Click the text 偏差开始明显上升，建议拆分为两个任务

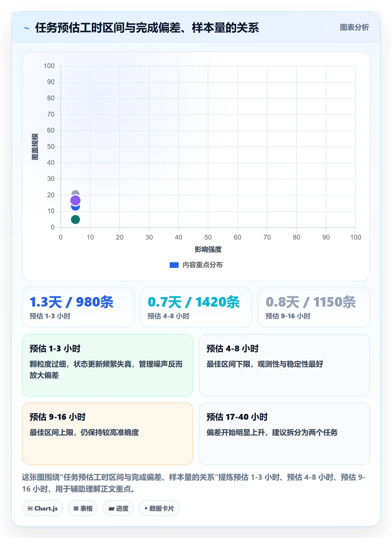[x=272, y=432]
